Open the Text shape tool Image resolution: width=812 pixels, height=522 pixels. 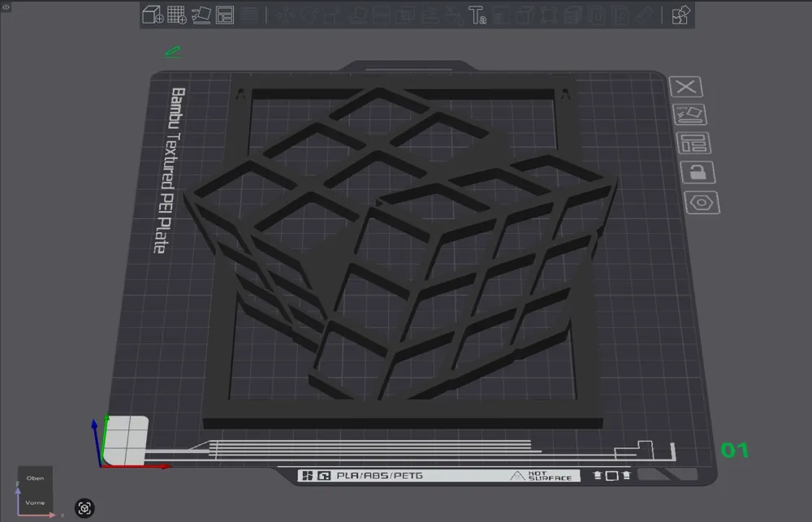pos(477,15)
